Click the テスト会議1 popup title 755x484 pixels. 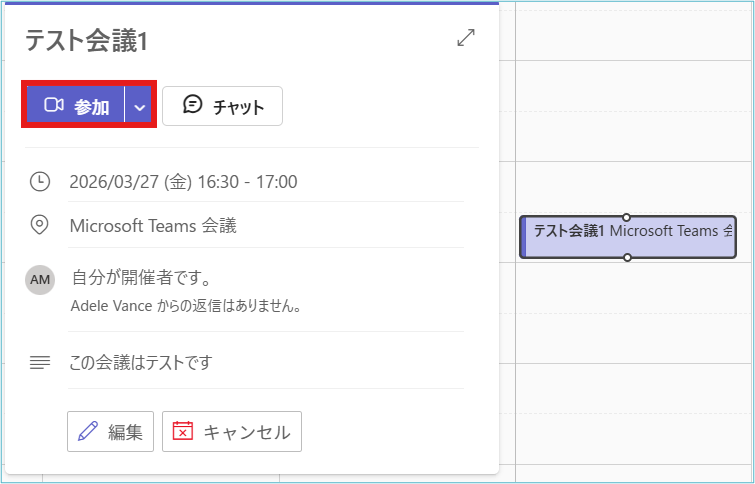[86, 39]
